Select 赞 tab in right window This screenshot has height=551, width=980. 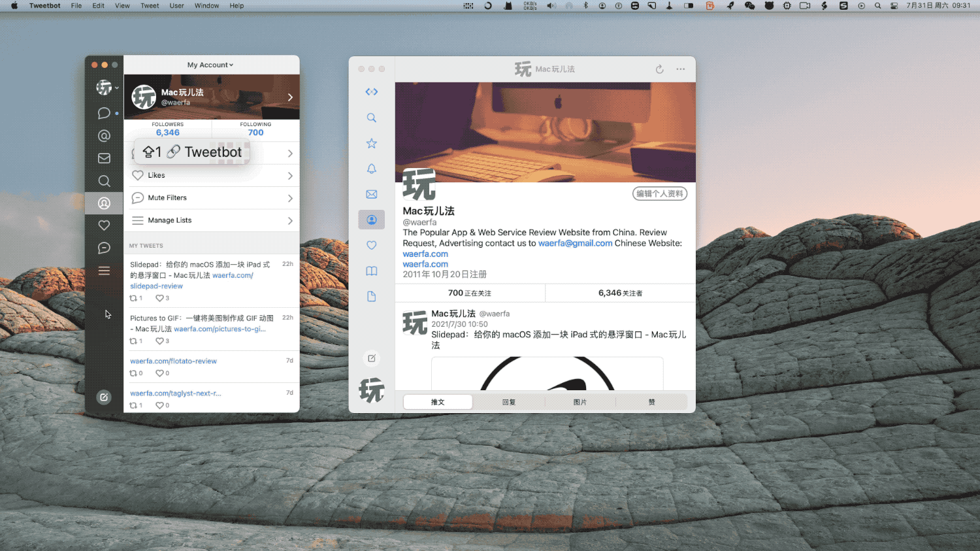(651, 402)
